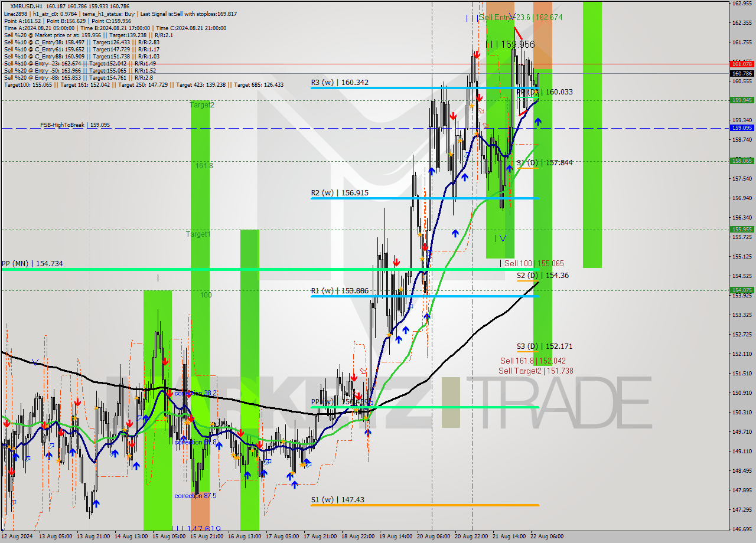This screenshot has width=756, height=543.
Task: Click the 150.310 price axis value
Action: click(741, 412)
